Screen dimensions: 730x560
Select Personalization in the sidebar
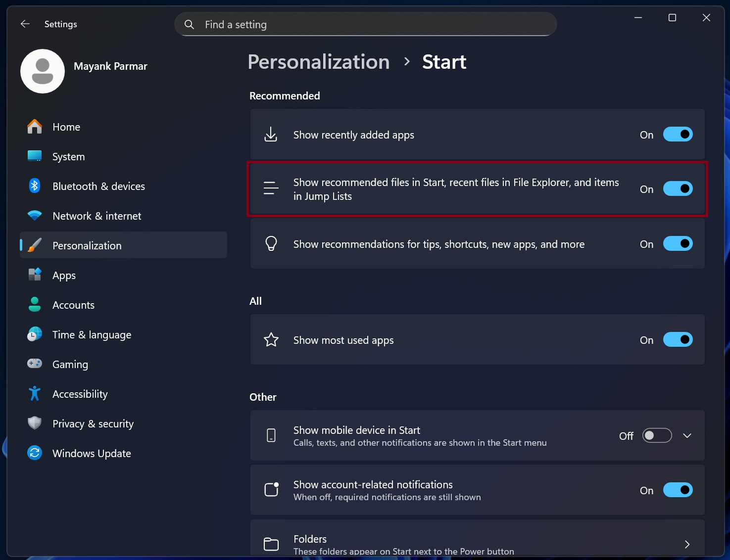(87, 245)
